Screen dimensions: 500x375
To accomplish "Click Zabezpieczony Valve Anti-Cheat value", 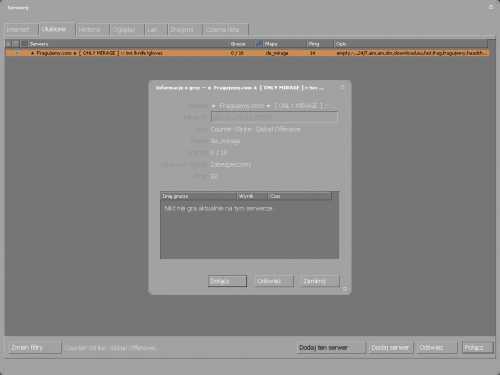I will pos(231,164).
